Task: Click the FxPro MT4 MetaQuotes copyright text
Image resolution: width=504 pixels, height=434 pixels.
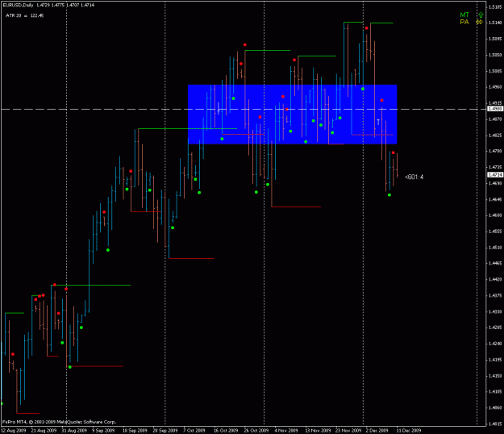Action: [59, 422]
